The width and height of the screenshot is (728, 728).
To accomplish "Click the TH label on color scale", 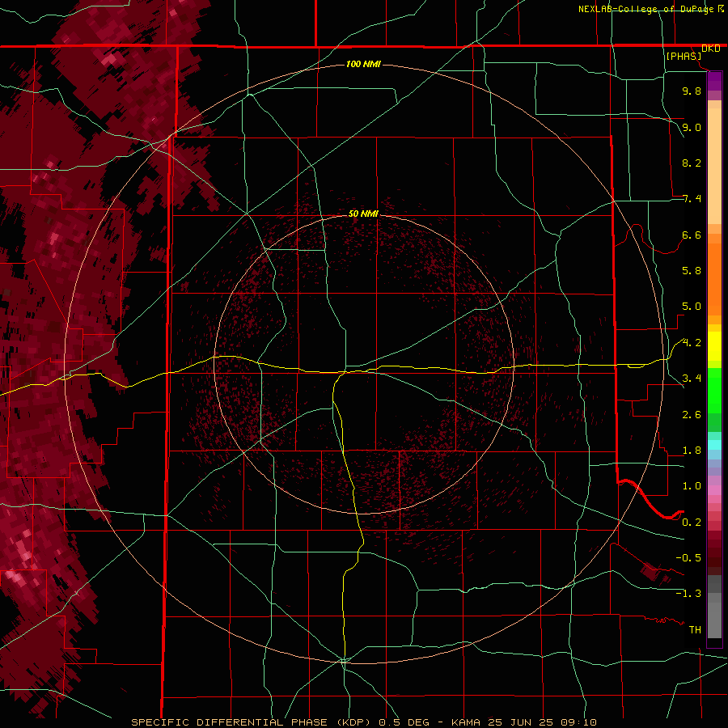I will pyautogui.click(x=695, y=630).
